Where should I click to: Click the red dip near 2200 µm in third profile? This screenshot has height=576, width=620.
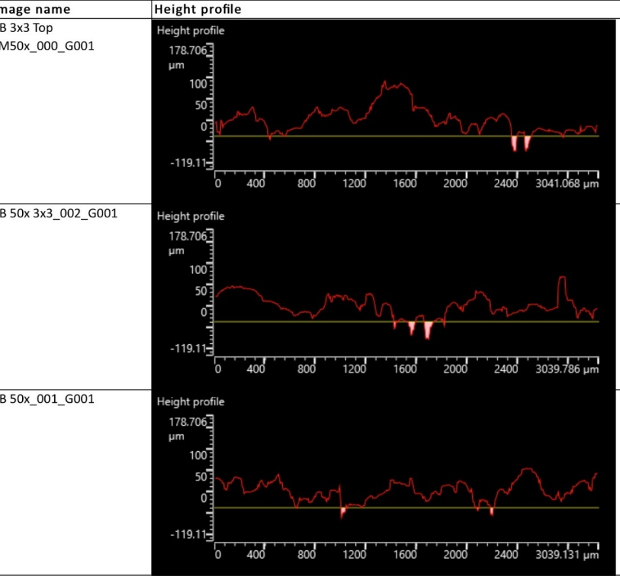coord(492,511)
